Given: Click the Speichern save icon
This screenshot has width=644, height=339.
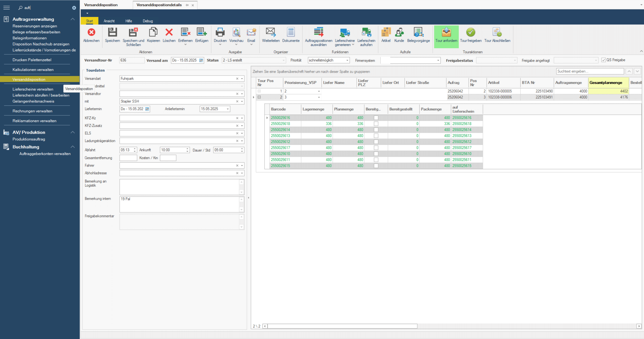Looking at the screenshot, I should [x=112, y=32].
